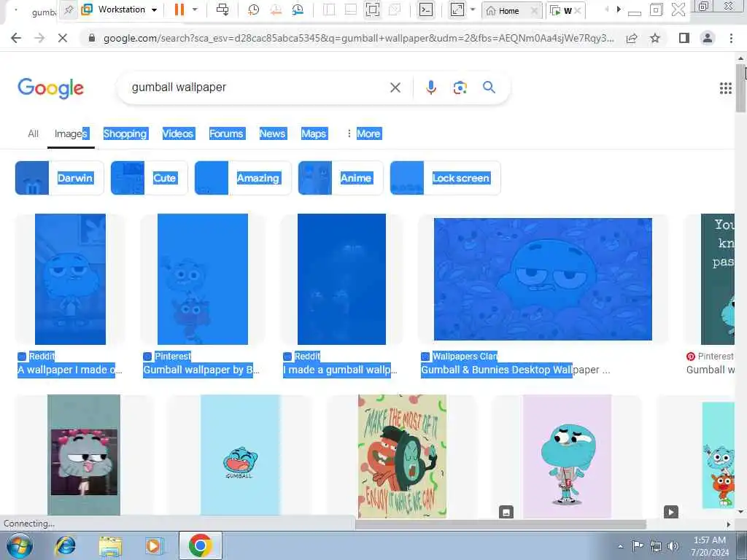Screen dimensions: 747x560
Task: Open the Windows Start menu
Action: (19, 545)
